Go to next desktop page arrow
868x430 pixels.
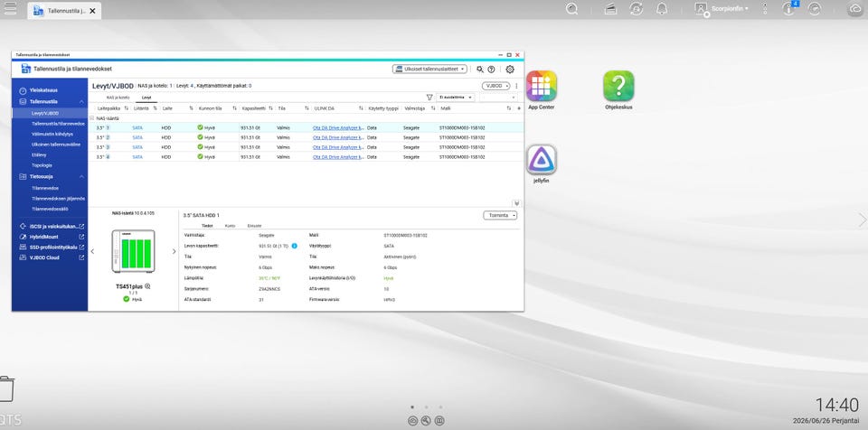(x=862, y=220)
